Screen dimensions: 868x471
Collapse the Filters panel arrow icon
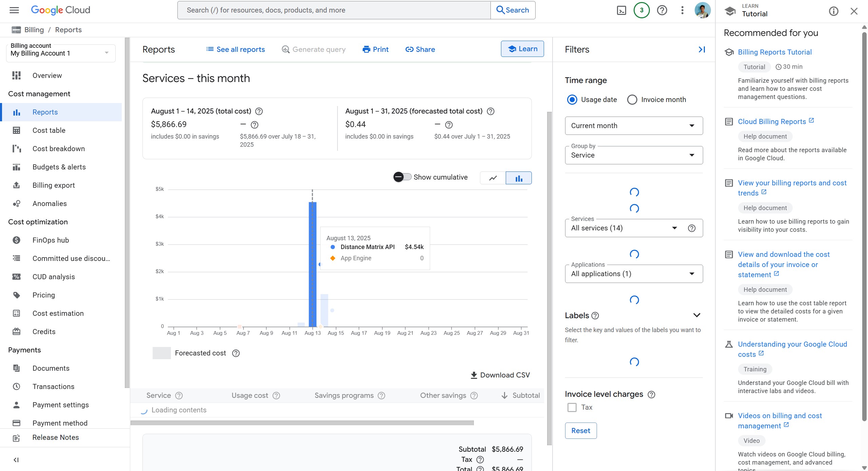702,49
